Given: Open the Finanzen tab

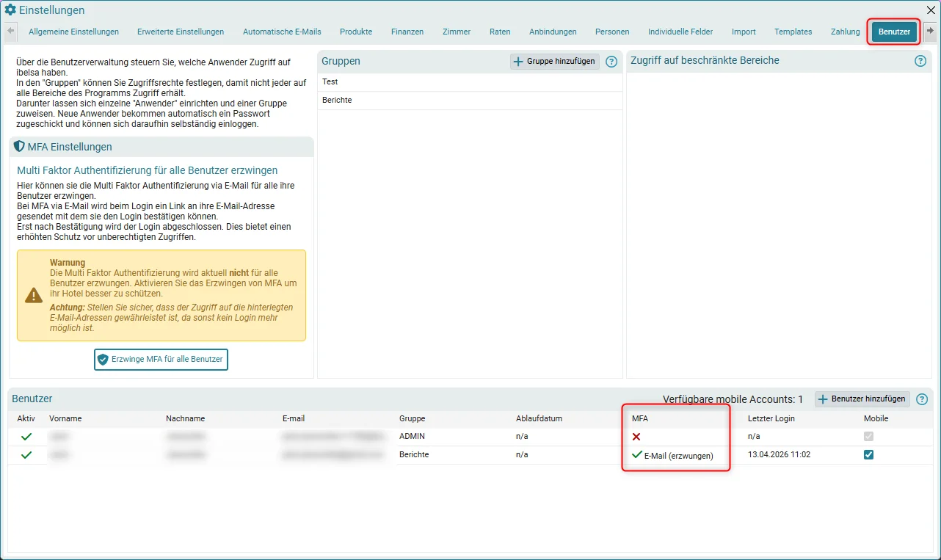Looking at the screenshot, I should 407,32.
